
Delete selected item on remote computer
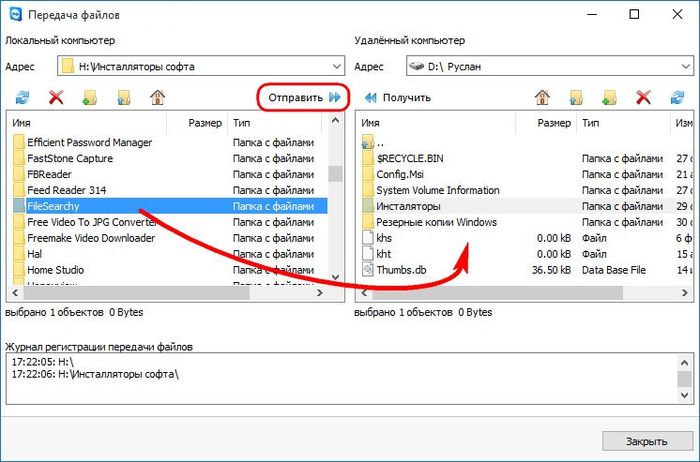click(x=643, y=97)
